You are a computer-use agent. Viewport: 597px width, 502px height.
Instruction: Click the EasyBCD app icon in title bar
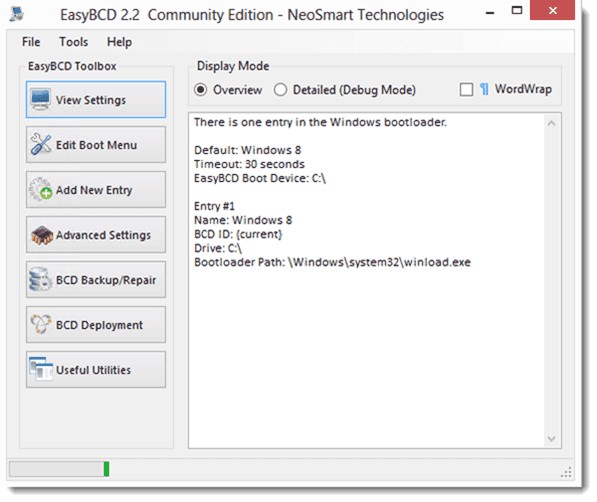[x=17, y=14]
